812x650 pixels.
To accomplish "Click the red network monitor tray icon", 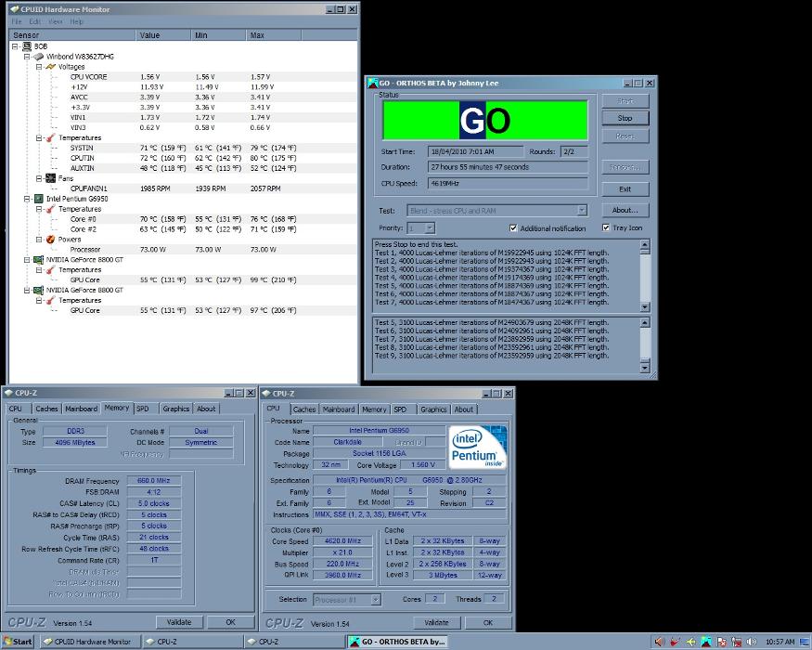I will pyautogui.click(x=737, y=642).
